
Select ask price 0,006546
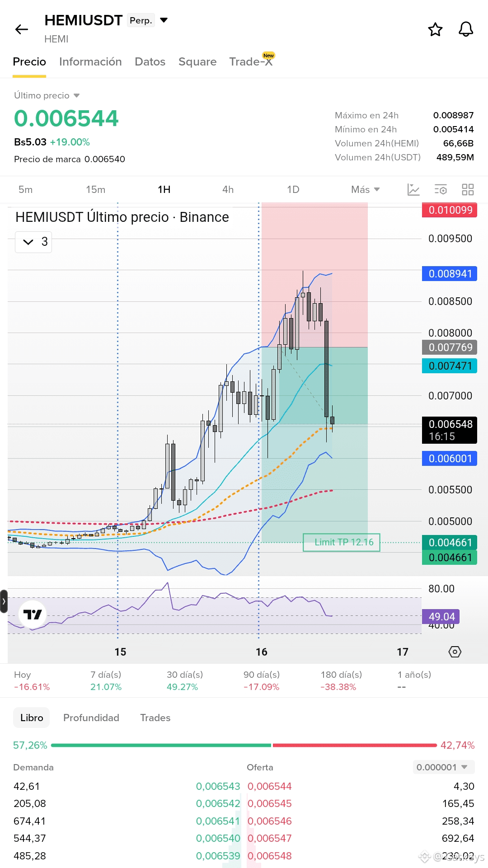[270, 821]
